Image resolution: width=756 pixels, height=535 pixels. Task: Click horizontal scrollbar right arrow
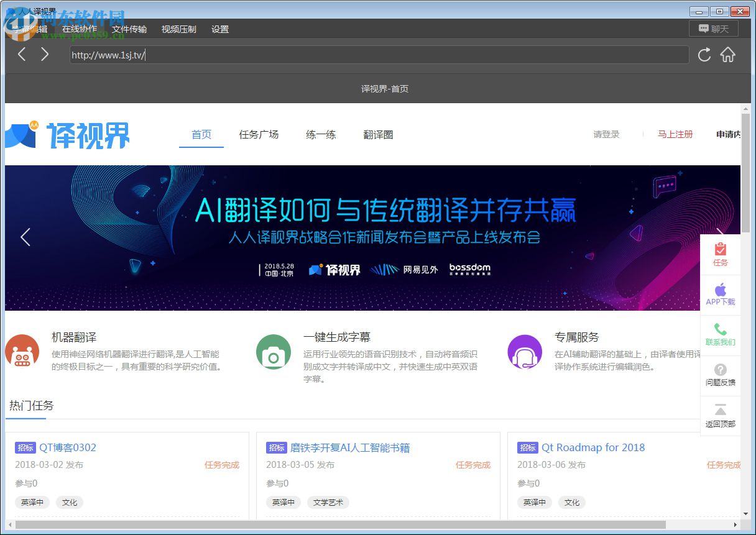736,525
